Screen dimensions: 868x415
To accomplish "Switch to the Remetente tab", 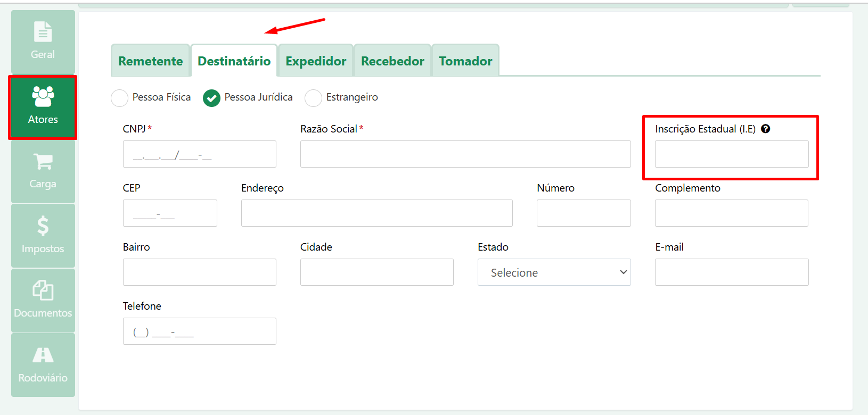I will pos(151,61).
